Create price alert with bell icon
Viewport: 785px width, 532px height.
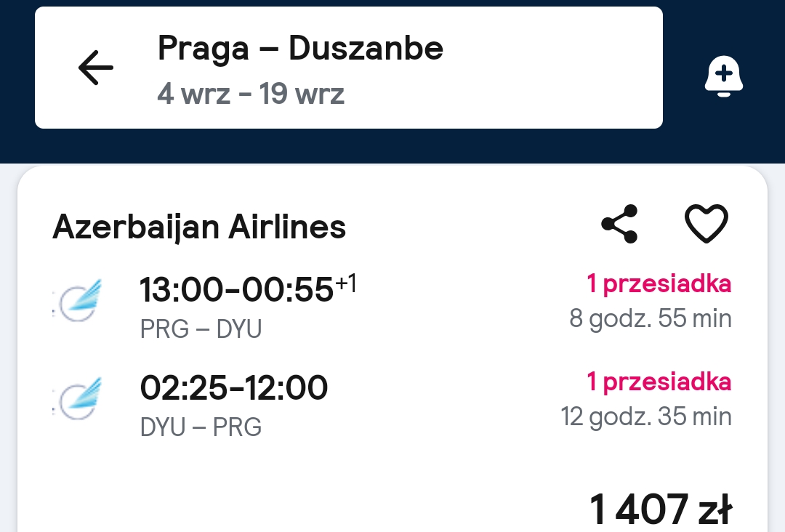(723, 76)
